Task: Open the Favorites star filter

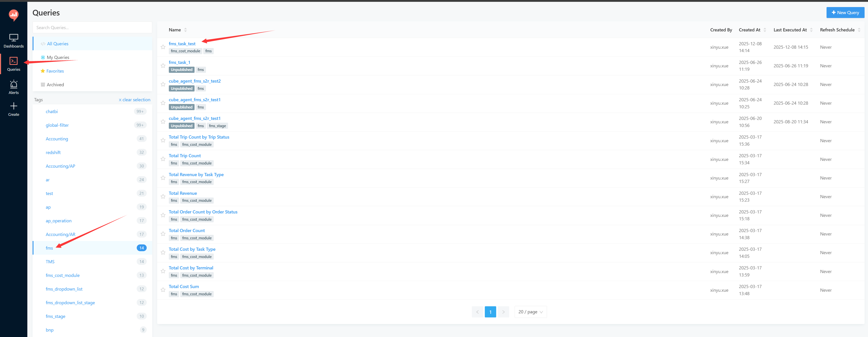Action: coord(55,71)
